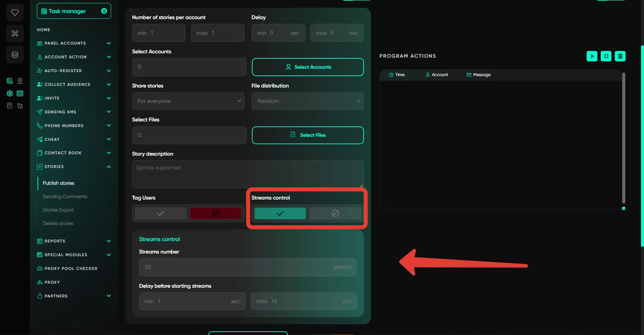
Task: Click the swap-squares transfer icon
Action: coord(20,106)
